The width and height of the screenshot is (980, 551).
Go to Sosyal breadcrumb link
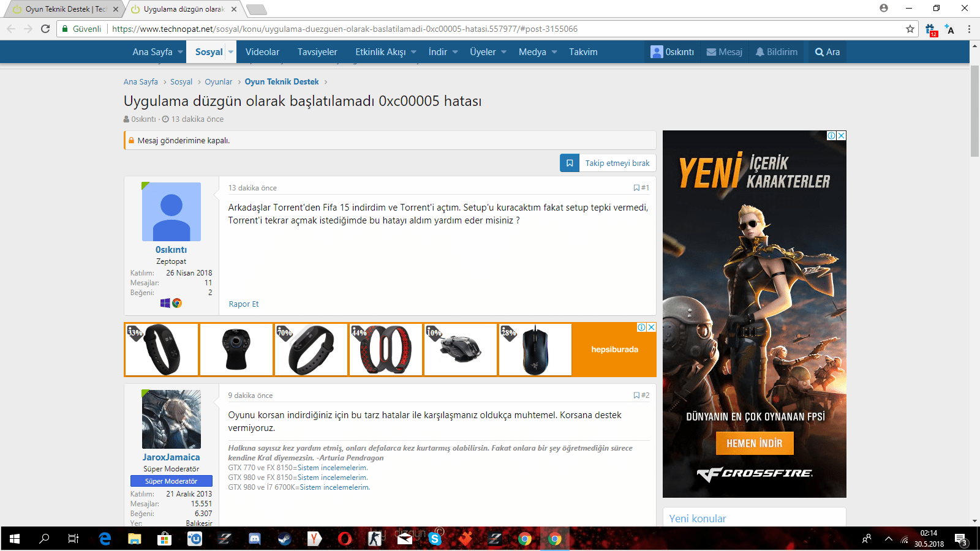point(181,82)
